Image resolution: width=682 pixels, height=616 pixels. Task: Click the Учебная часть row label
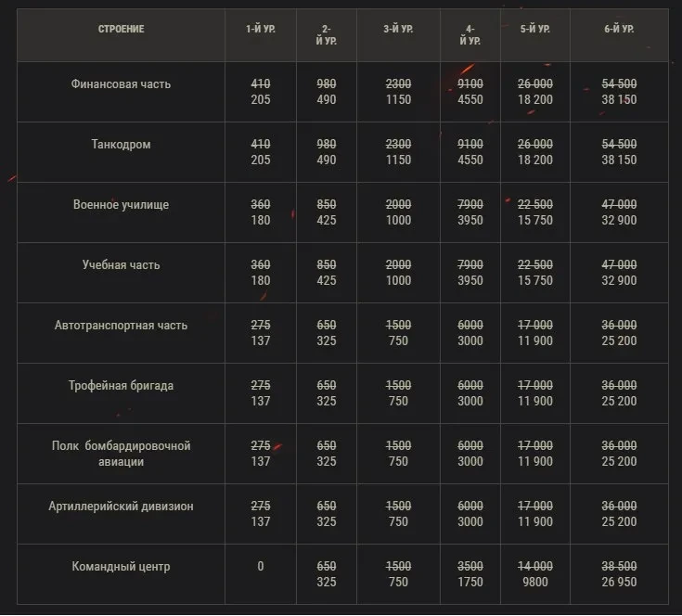pyautogui.click(x=121, y=264)
